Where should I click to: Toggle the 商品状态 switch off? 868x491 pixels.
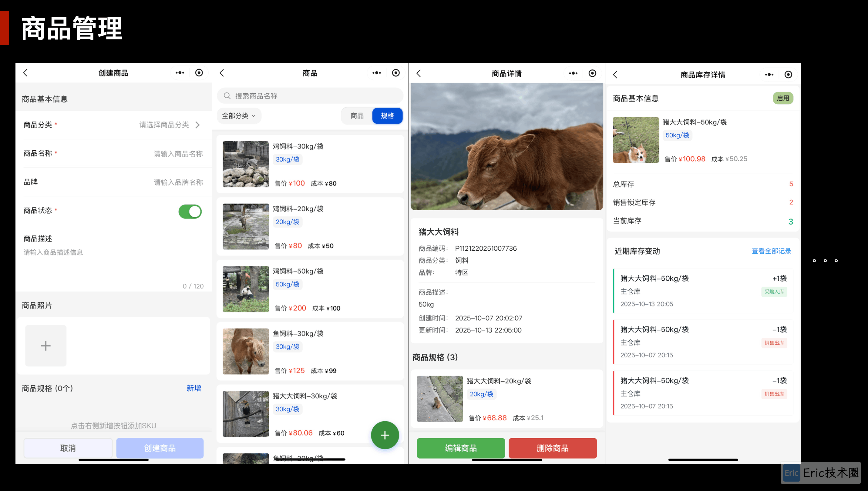point(190,212)
